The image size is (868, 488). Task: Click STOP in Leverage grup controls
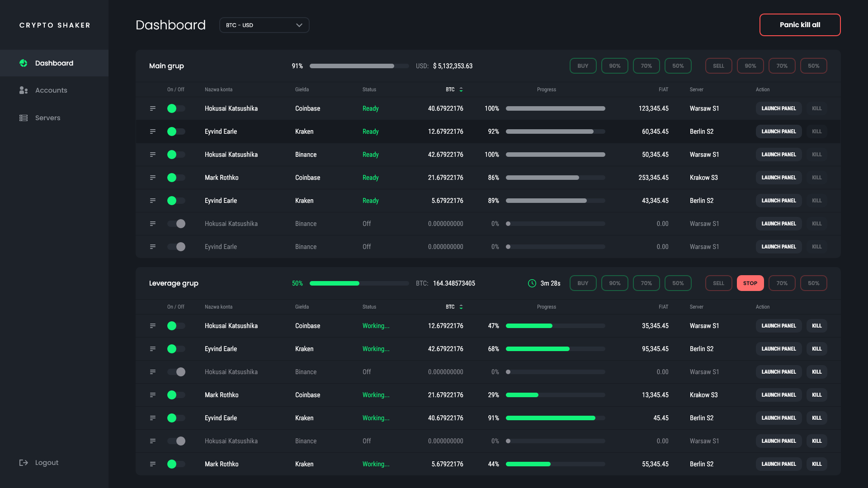pos(750,283)
